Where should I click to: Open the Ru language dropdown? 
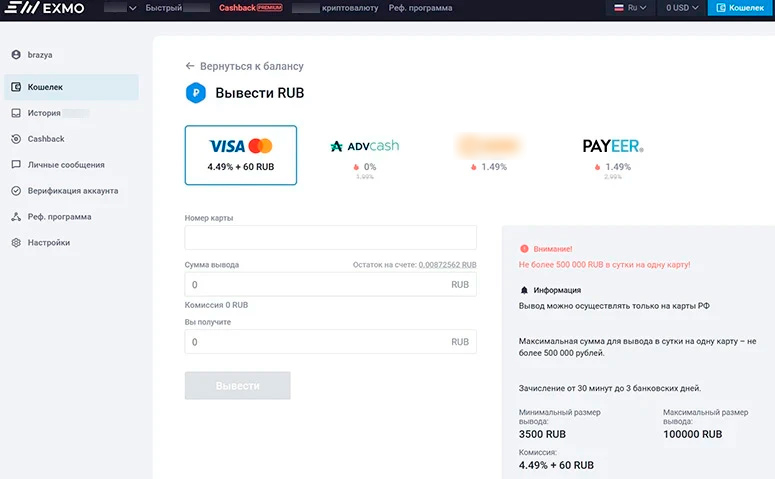(x=628, y=8)
